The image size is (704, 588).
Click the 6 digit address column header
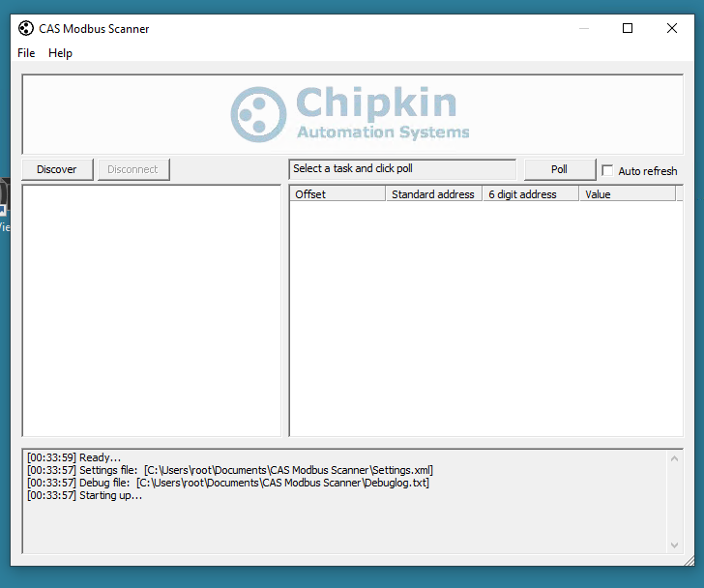tap(531, 194)
